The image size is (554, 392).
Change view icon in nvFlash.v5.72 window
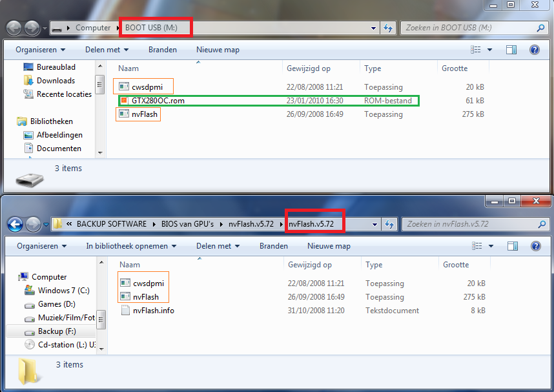point(477,246)
